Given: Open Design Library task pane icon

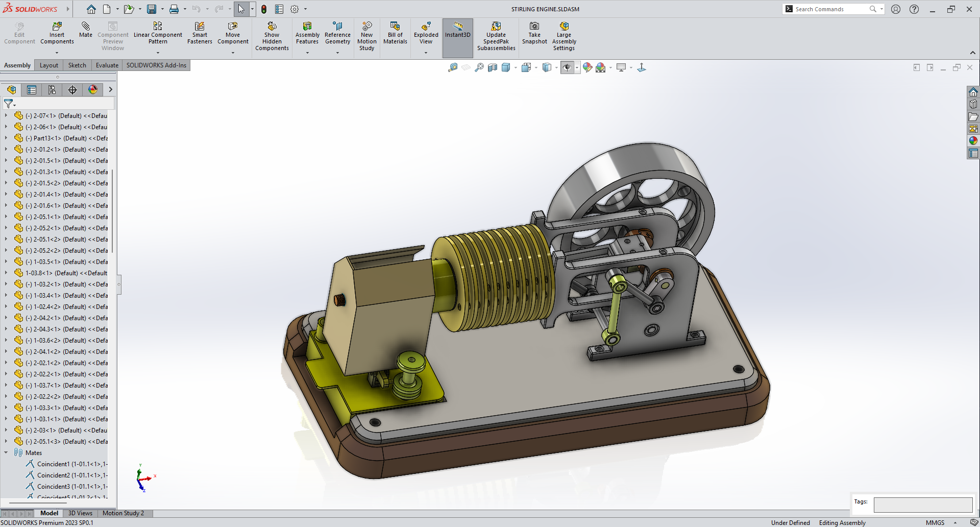Looking at the screenshot, I should (973, 104).
